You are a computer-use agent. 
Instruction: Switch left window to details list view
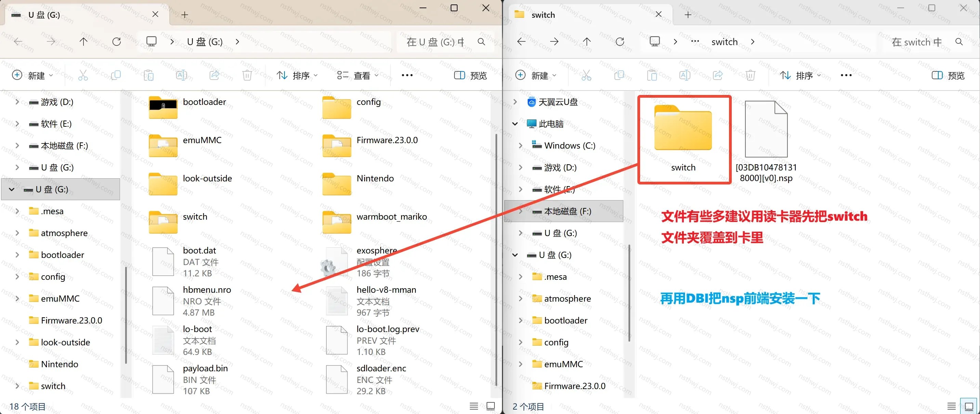click(474, 406)
